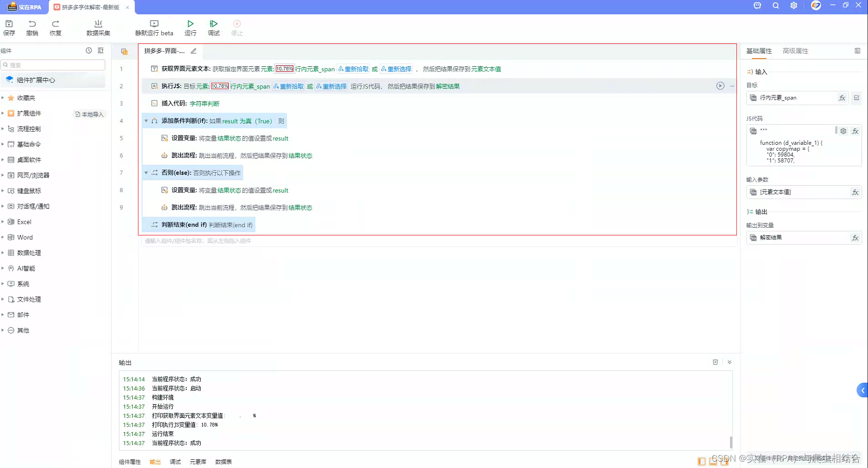The height and width of the screenshot is (468, 868).
Task: Click the play icon on 执行JS step
Action: click(x=720, y=86)
